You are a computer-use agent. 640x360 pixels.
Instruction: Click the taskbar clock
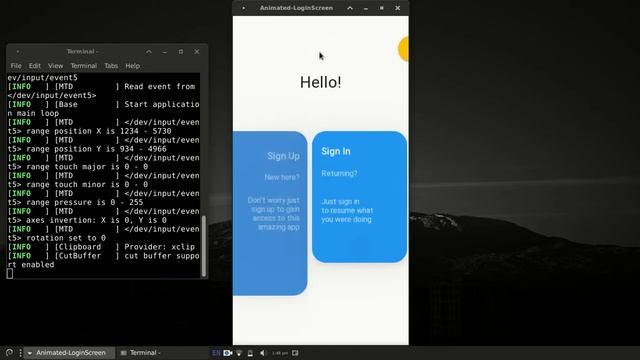coord(280,353)
